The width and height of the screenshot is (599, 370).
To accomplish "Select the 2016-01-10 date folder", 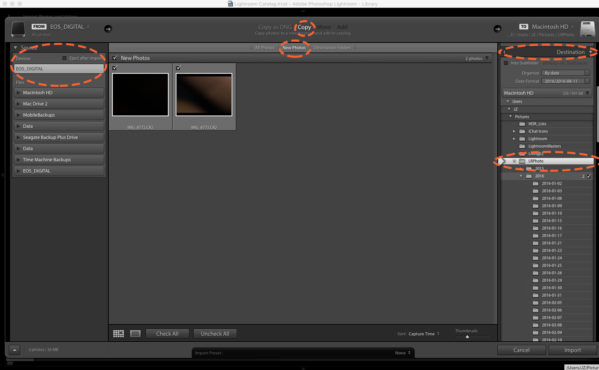I will [552, 213].
